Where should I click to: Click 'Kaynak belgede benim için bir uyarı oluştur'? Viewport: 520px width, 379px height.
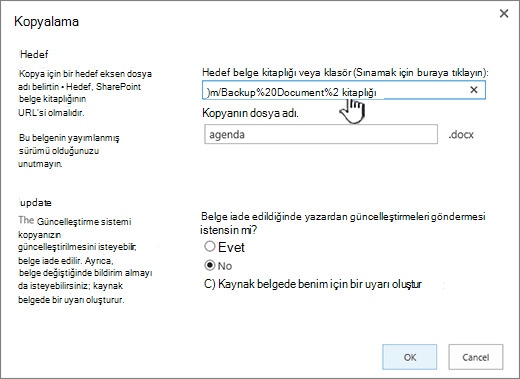tap(320, 284)
